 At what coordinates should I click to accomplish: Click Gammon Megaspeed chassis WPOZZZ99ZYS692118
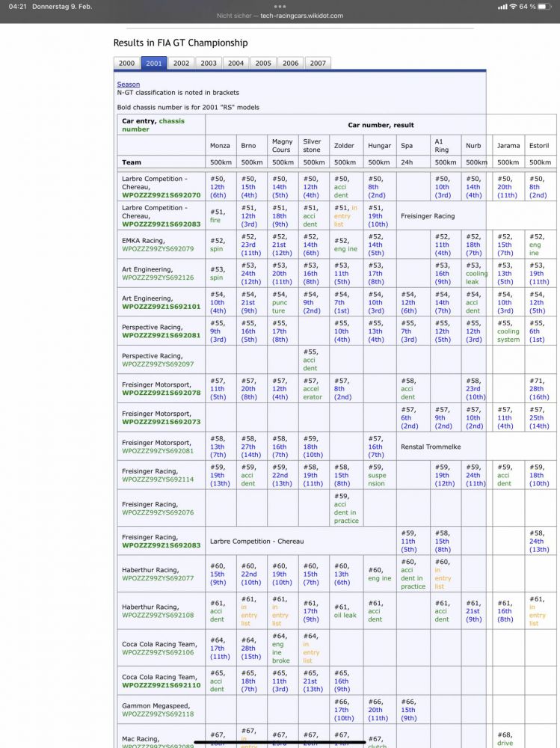[x=158, y=714]
